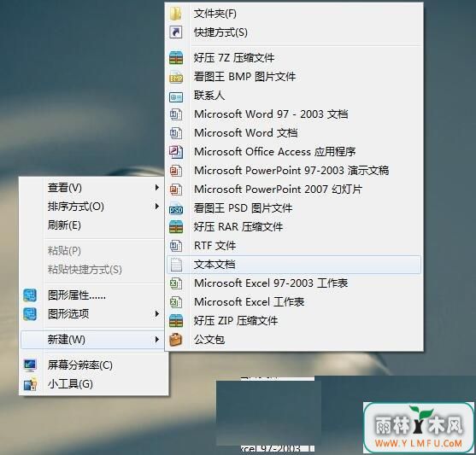This screenshot has height=455, width=476.
Task: Click the graphics icon beside 图形属性......
Action: tap(30, 295)
